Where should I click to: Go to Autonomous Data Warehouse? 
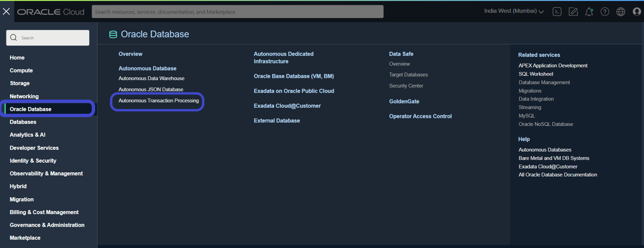(151, 78)
